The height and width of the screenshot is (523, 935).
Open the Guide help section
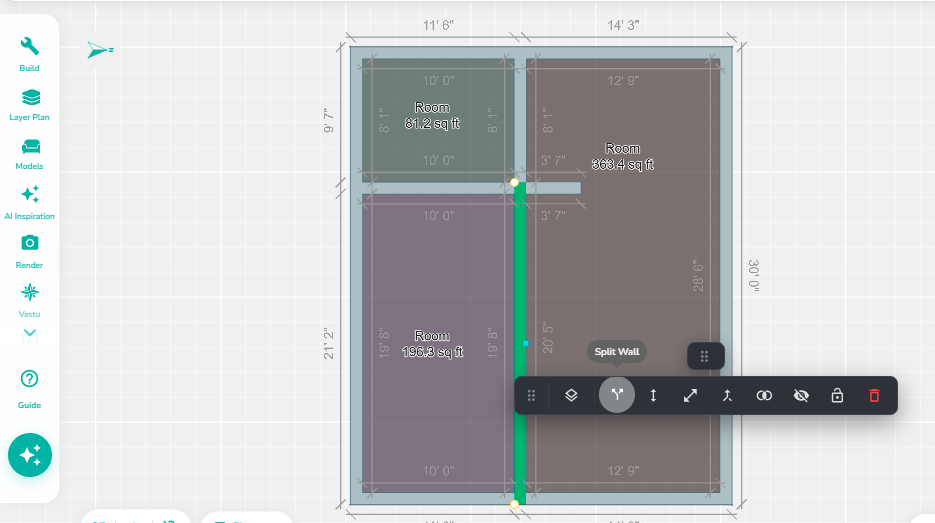pos(29,389)
